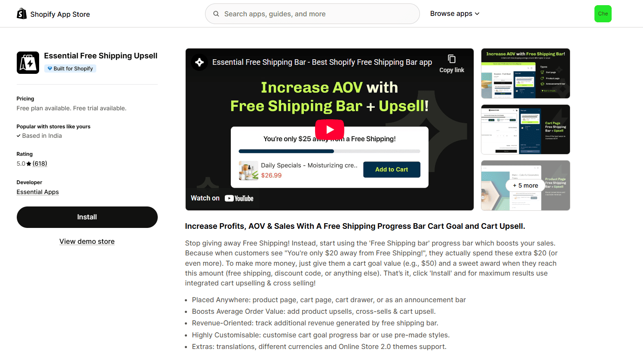Click the Essential Free Shipping Upsell app icon
The height and width of the screenshot is (364, 643).
pos(28,63)
